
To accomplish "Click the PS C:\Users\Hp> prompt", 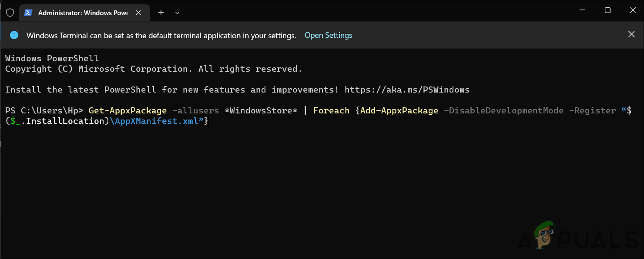I will 44,110.
